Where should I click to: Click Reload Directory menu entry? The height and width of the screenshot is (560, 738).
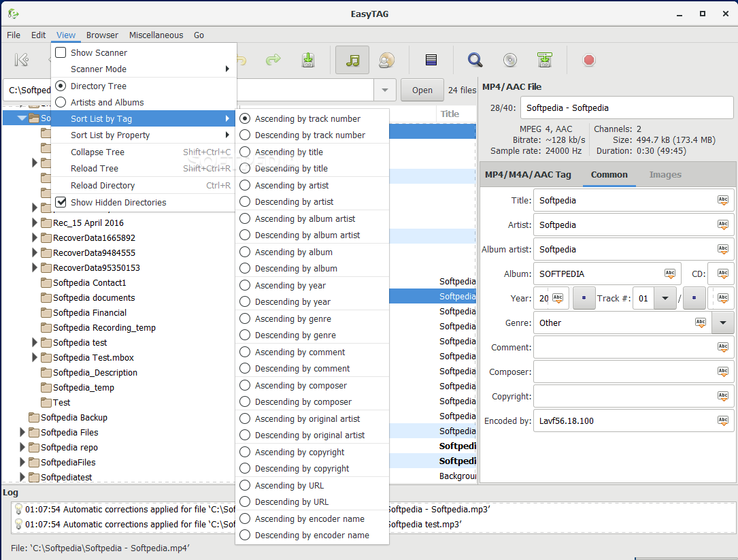click(x=144, y=186)
